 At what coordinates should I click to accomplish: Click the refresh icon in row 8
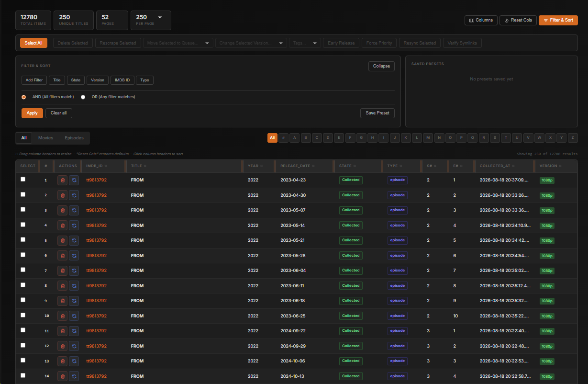[74, 286]
